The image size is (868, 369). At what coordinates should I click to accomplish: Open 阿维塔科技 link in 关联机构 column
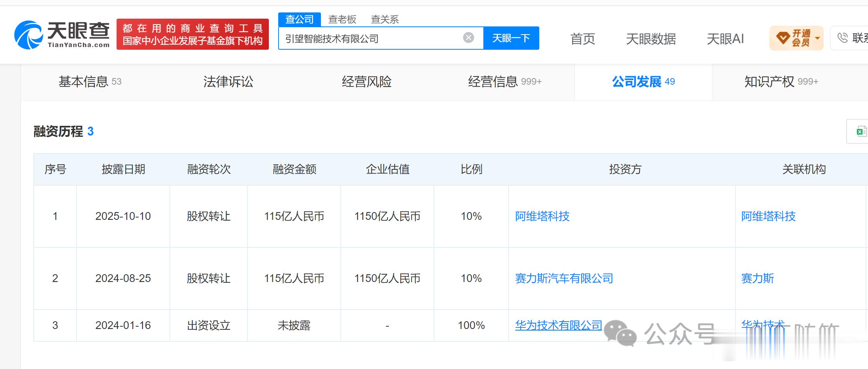pyautogui.click(x=769, y=216)
